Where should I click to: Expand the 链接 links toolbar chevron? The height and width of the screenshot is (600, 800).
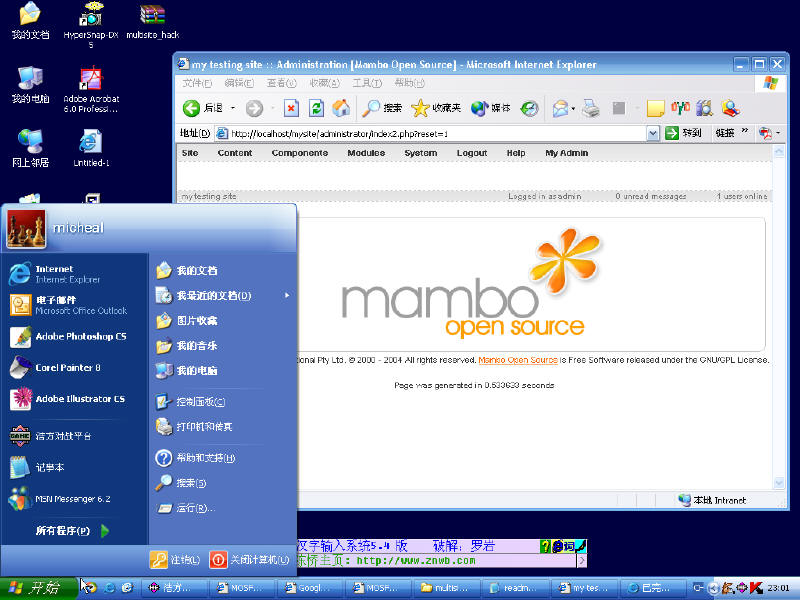[745, 131]
